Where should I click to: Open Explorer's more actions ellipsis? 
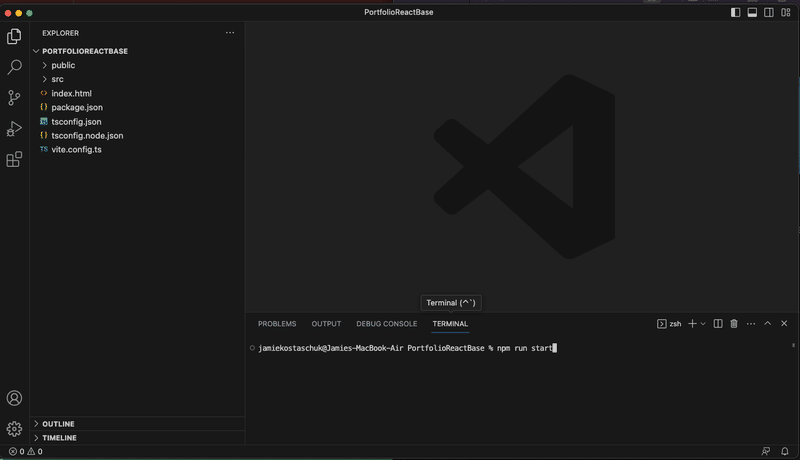click(x=230, y=33)
